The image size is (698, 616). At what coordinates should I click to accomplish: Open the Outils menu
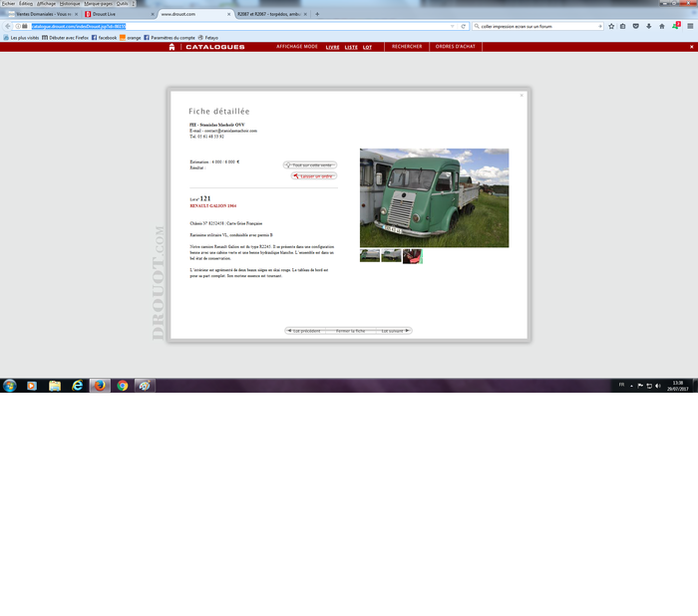pos(122,4)
